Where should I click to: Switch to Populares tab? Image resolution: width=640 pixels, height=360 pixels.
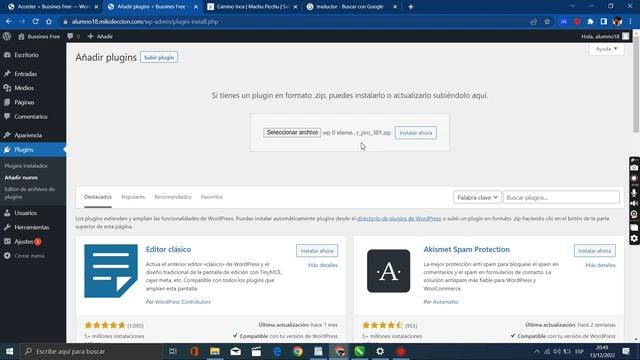(x=133, y=197)
